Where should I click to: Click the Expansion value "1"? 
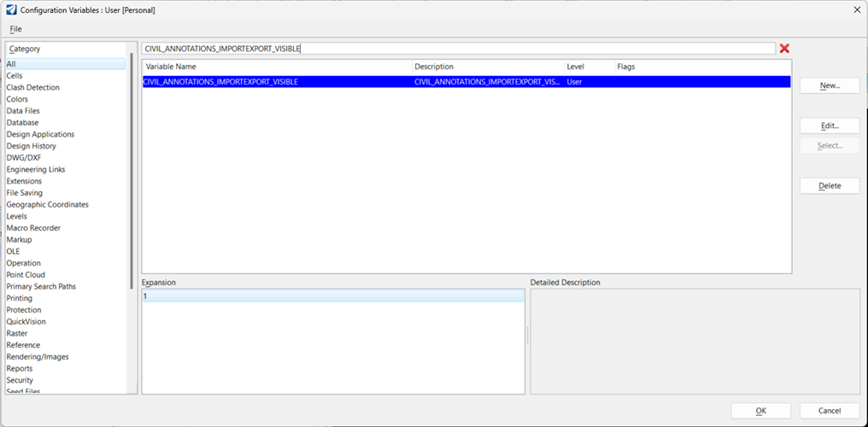(x=332, y=296)
